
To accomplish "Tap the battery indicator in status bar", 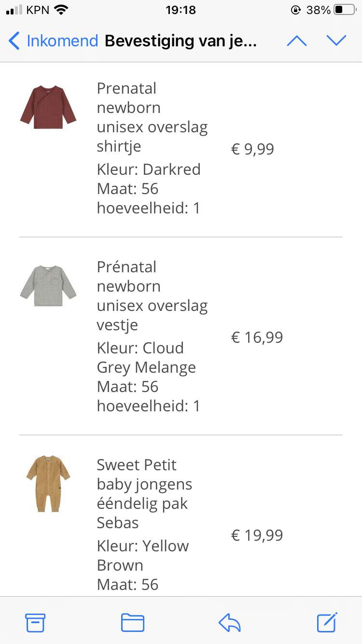I will pos(345,10).
